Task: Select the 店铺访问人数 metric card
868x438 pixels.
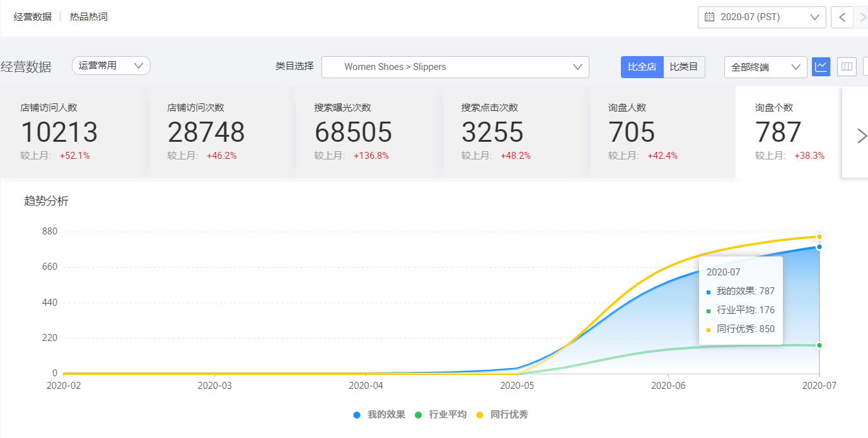Action: [74, 132]
